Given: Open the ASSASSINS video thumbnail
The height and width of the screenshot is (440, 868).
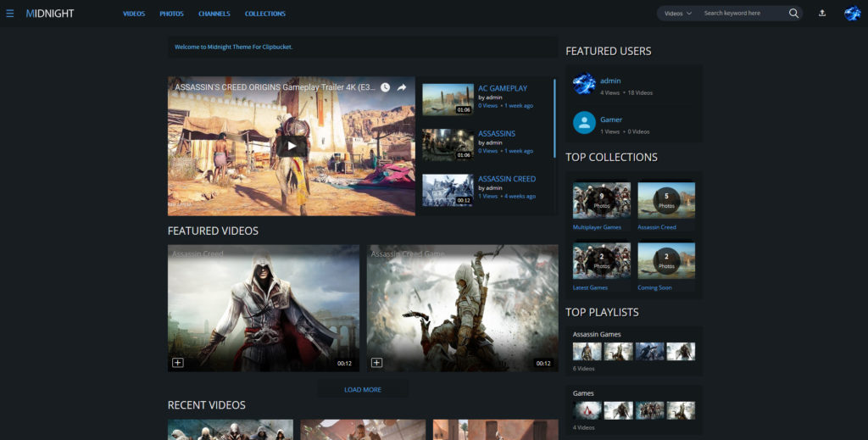Looking at the screenshot, I should pos(448,145).
